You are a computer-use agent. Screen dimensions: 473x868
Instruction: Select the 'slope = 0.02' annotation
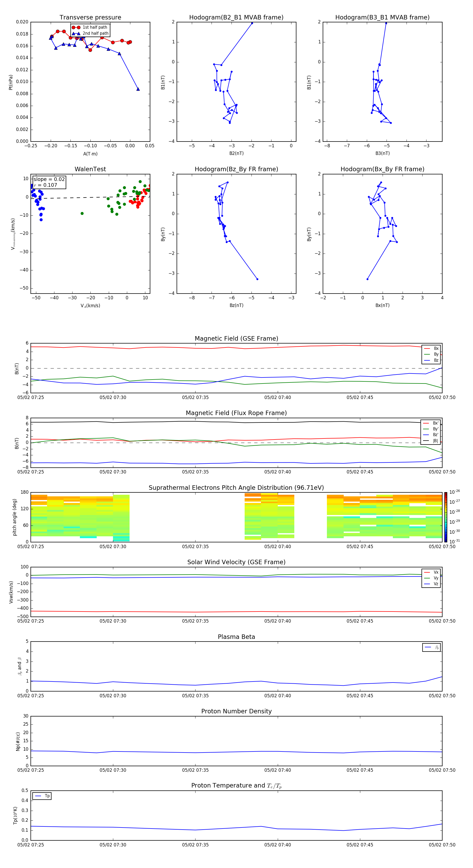click(x=49, y=179)
